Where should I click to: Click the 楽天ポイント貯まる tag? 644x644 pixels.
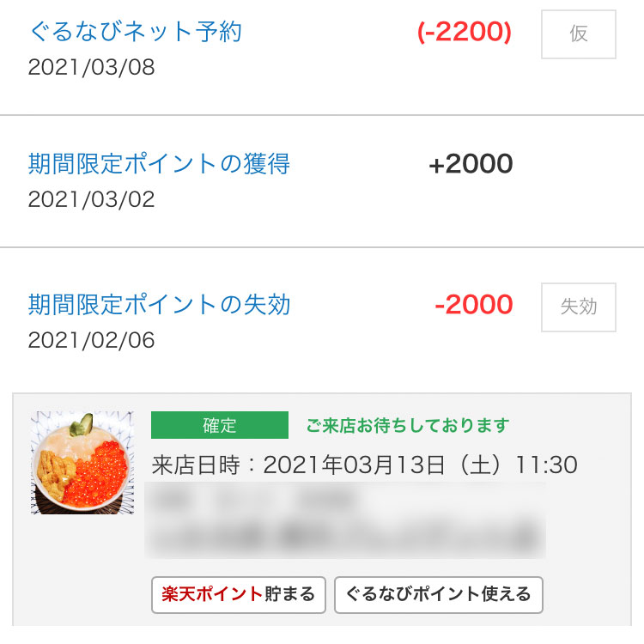pos(238,595)
